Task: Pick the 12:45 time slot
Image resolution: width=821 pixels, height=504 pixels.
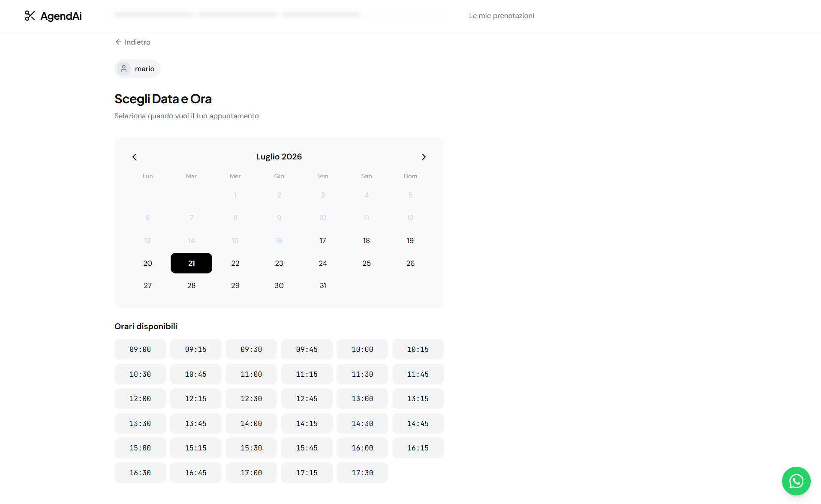Action: (x=307, y=399)
